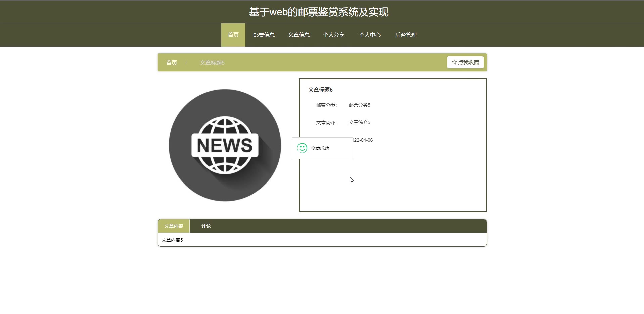This screenshot has width=644, height=314.
Task: Click the site title 基于web的邮票鉴赏系统及实现
Action: tap(319, 12)
